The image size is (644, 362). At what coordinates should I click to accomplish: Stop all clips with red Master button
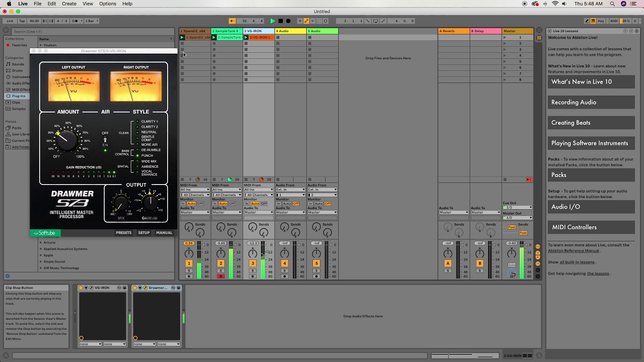coord(529,179)
